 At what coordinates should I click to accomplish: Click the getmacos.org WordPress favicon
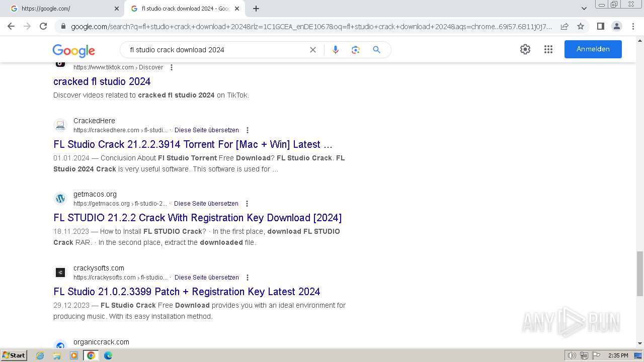[60, 199]
